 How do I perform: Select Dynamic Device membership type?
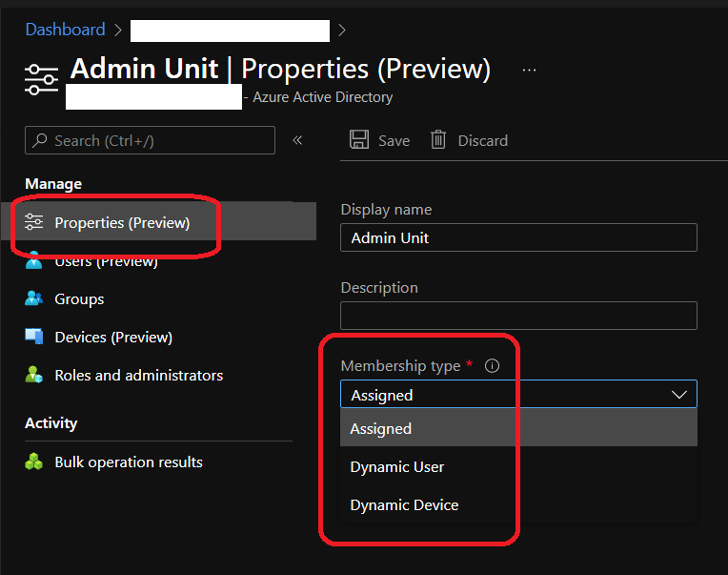404,505
